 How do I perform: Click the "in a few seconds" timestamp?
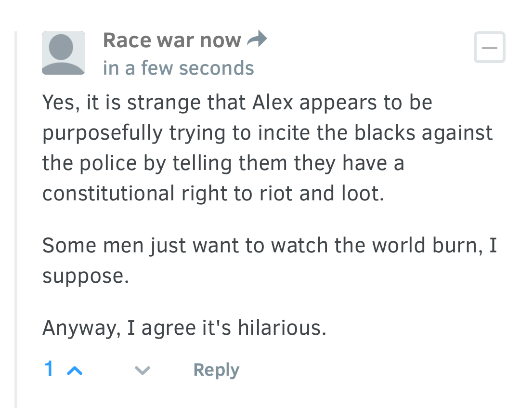pyautogui.click(x=178, y=68)
